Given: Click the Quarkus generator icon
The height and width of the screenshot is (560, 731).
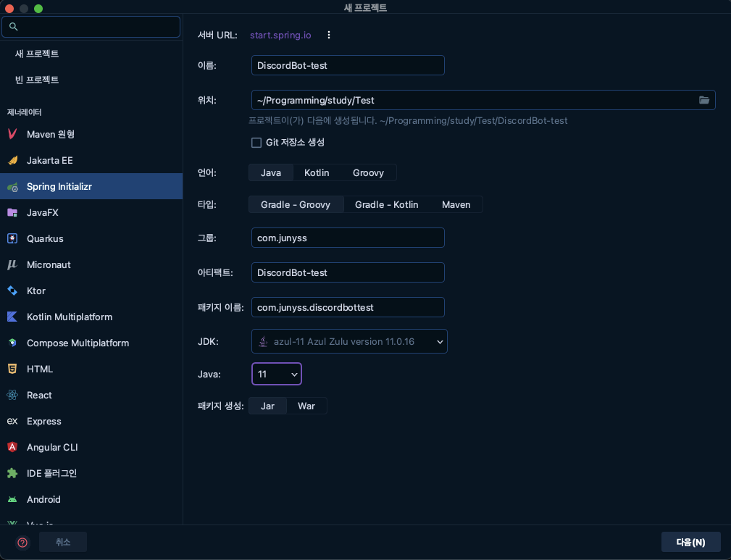Looking at the screenshot, I should 12,239.
